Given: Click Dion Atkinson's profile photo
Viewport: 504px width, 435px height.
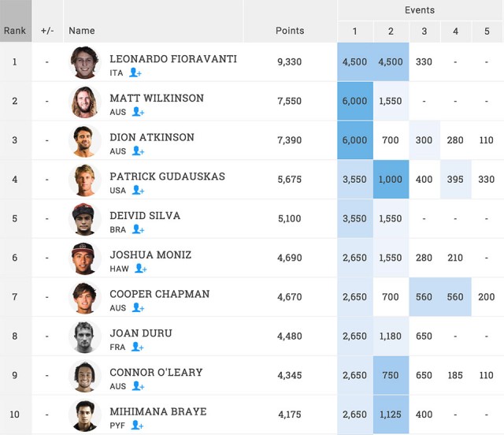Looking at the screenshot, I should 84,141.
